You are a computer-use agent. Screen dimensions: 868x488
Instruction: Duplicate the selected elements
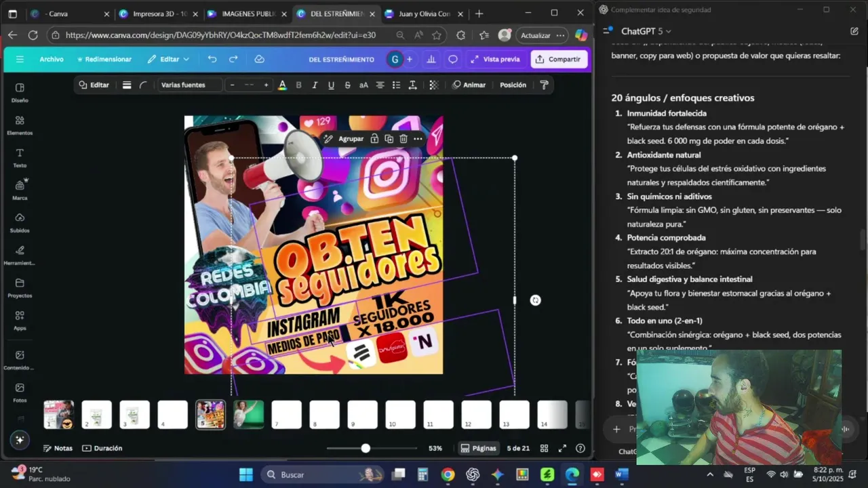[389, 139]
